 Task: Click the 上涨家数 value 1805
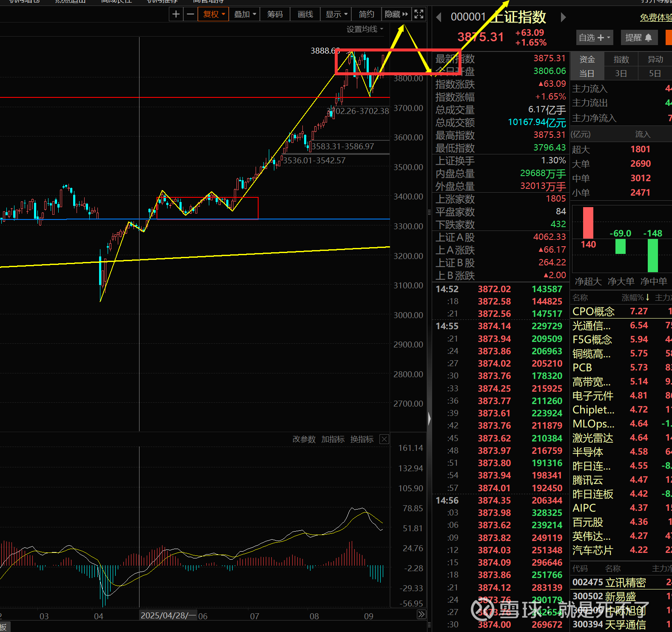pyautogui.click(x=556, y=199)
